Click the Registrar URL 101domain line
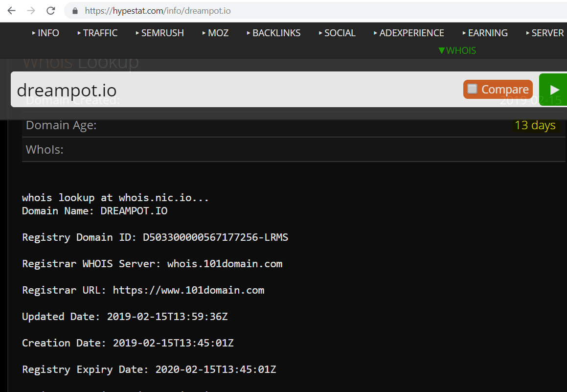The width and height of the screenshot is (567, 392). 143,290
